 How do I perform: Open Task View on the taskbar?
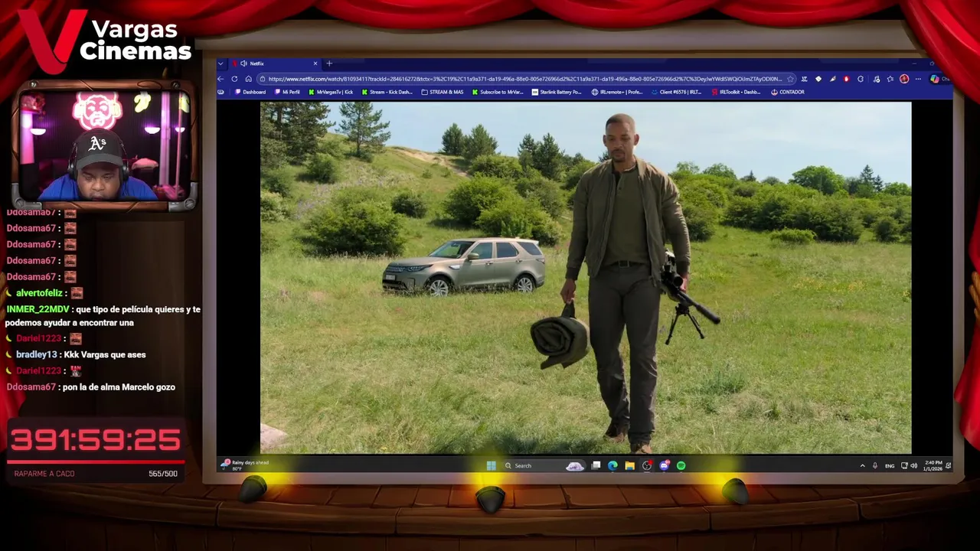point(596,465)
